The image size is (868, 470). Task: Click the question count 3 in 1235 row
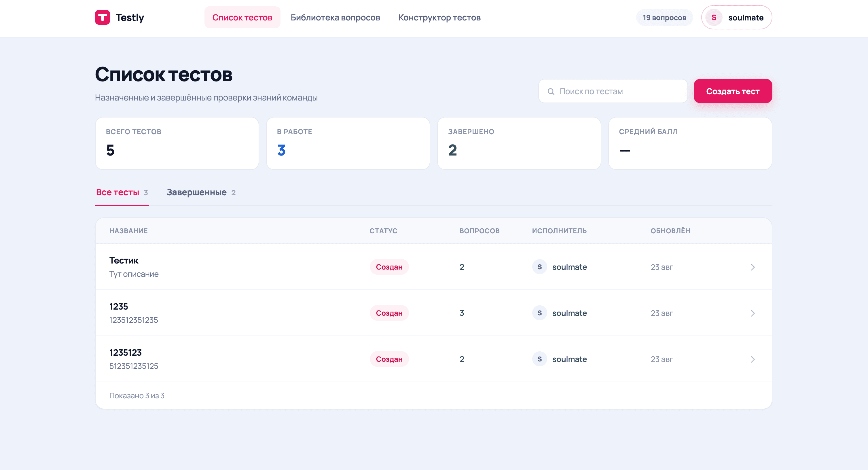click(462, 313)
